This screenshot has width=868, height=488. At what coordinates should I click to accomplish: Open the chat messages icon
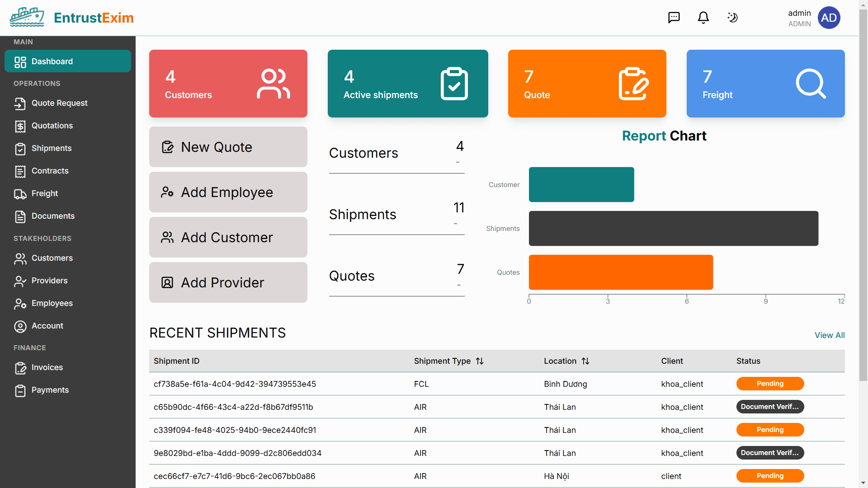tap(674, 18)
